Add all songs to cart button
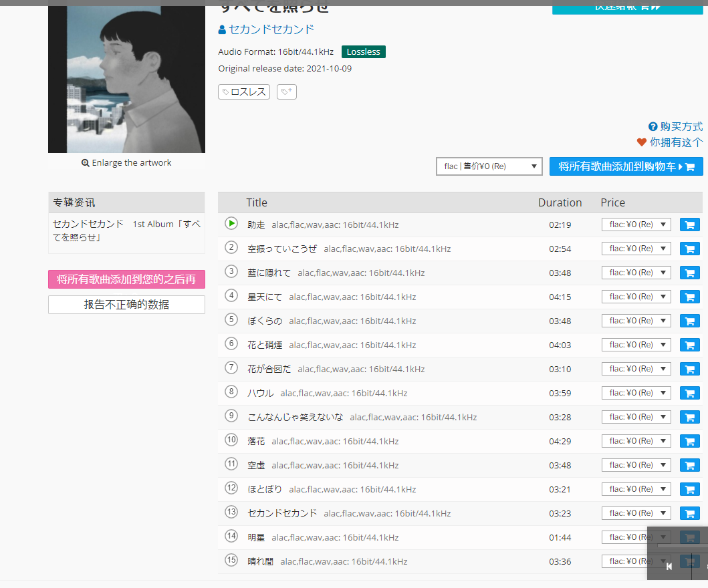This screenshot has width=708, height=588. tap(626, 166)
